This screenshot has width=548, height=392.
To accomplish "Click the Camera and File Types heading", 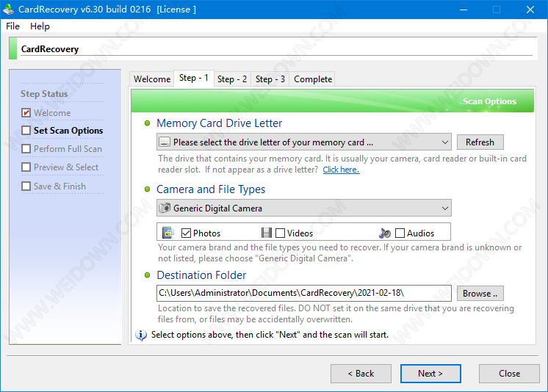I will pyautogui.click(x=211, y=189).
